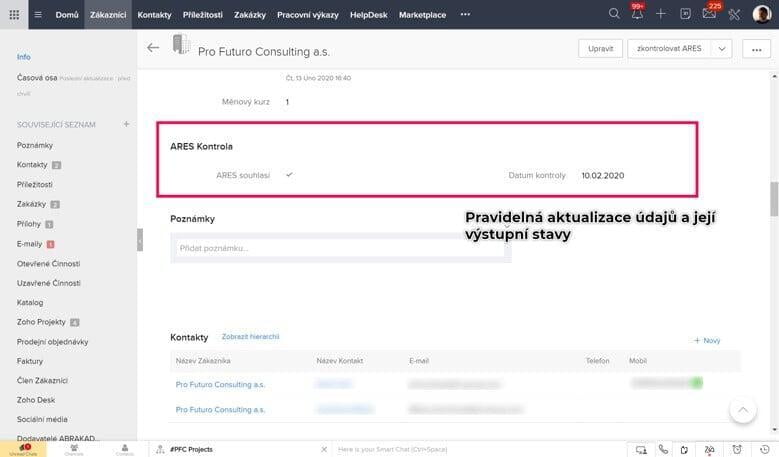779x457 pixels.
Task: Open the Marketplace tab
Action: (x=422, y=15)
